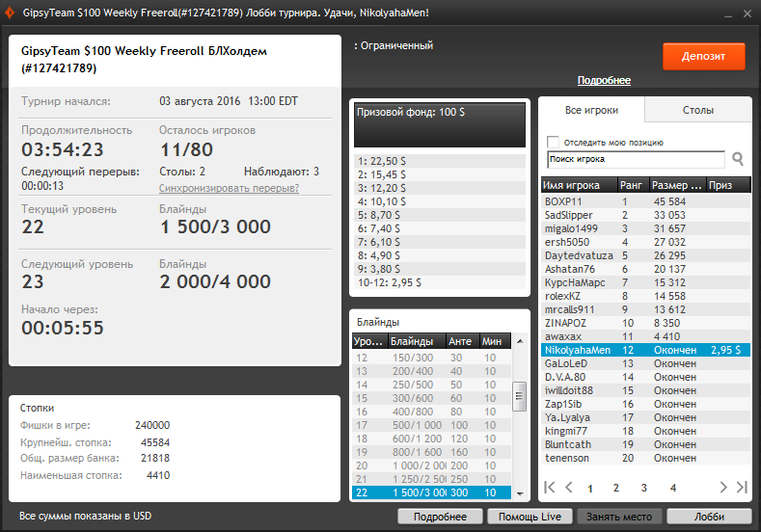
Task: Click 'Блайнды' column header in blinds table
Action: [417, 341]
